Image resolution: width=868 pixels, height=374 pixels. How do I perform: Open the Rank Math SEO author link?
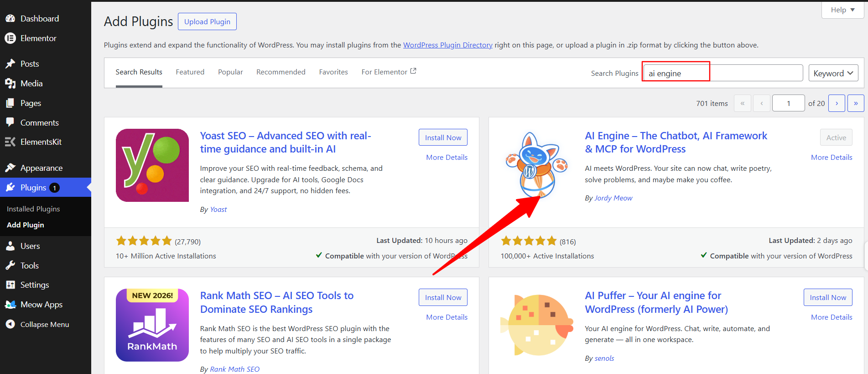point(234,369)
